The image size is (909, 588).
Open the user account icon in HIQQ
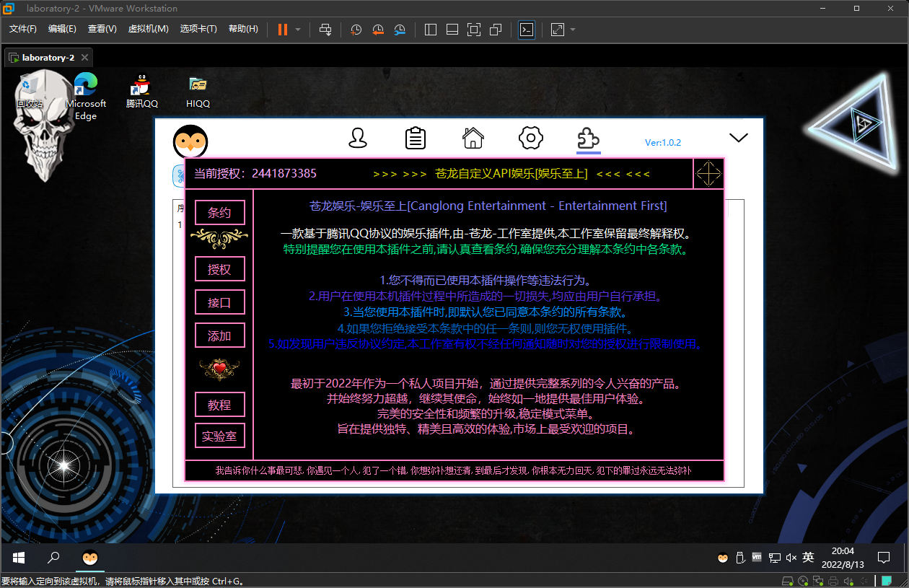click(x=358, y=138)
